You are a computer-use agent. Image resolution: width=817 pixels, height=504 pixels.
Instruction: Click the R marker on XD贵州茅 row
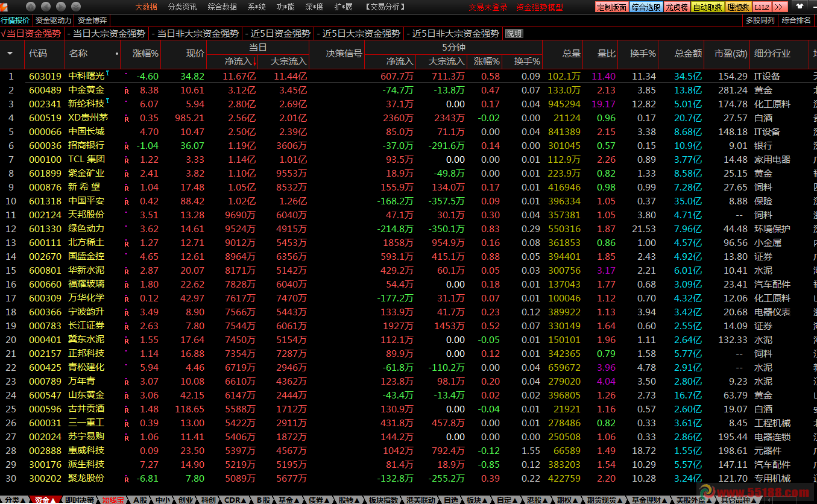(127, 119)
